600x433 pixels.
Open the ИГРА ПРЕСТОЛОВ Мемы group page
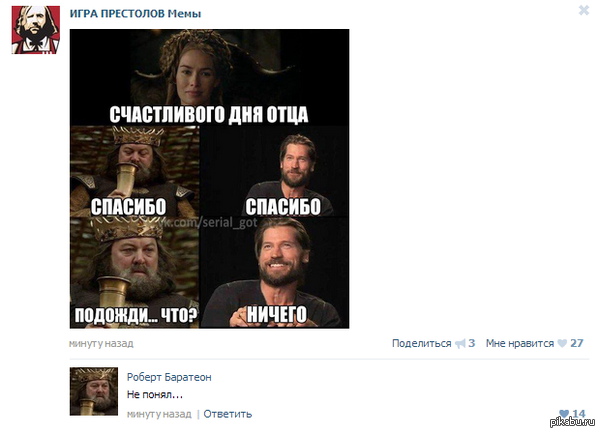135,14
